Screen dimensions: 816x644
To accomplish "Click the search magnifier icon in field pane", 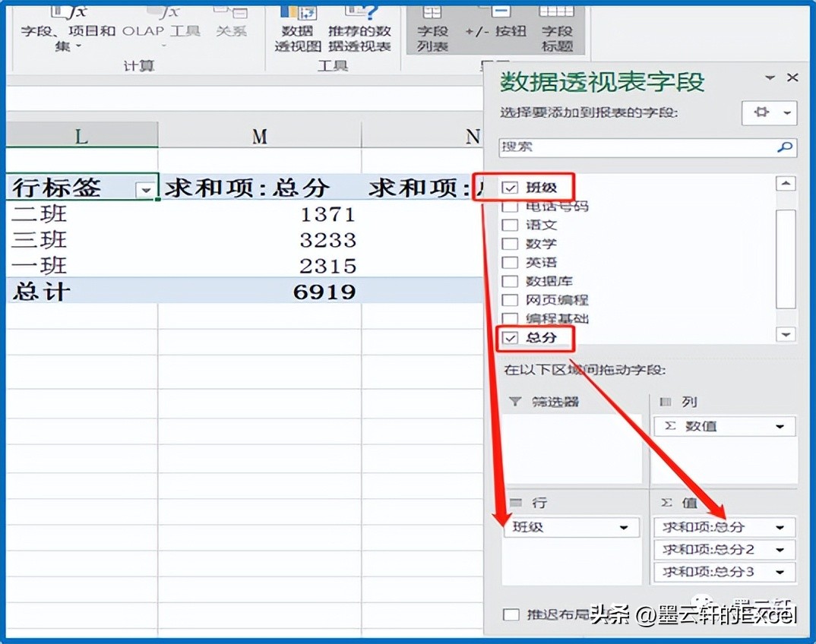I will [x=784, y=147].
